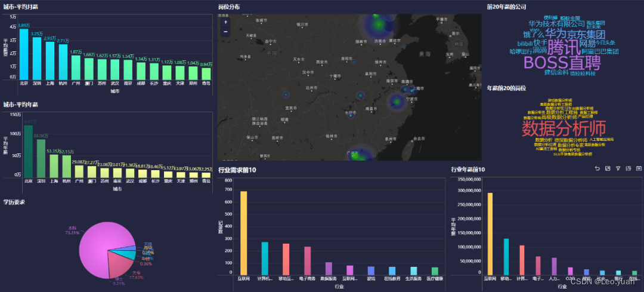Click 宜宾市 label on the map

tap(291, 108)
